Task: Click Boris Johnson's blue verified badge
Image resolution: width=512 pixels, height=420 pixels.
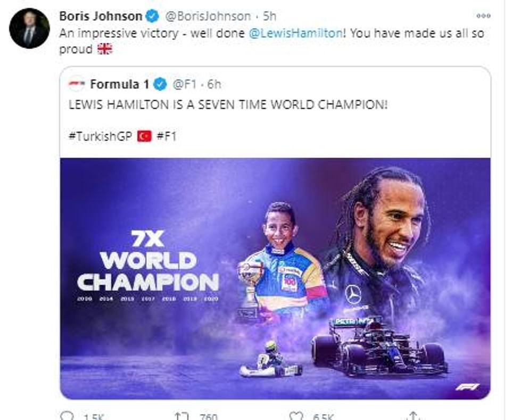Action: [x=153, y=17]
